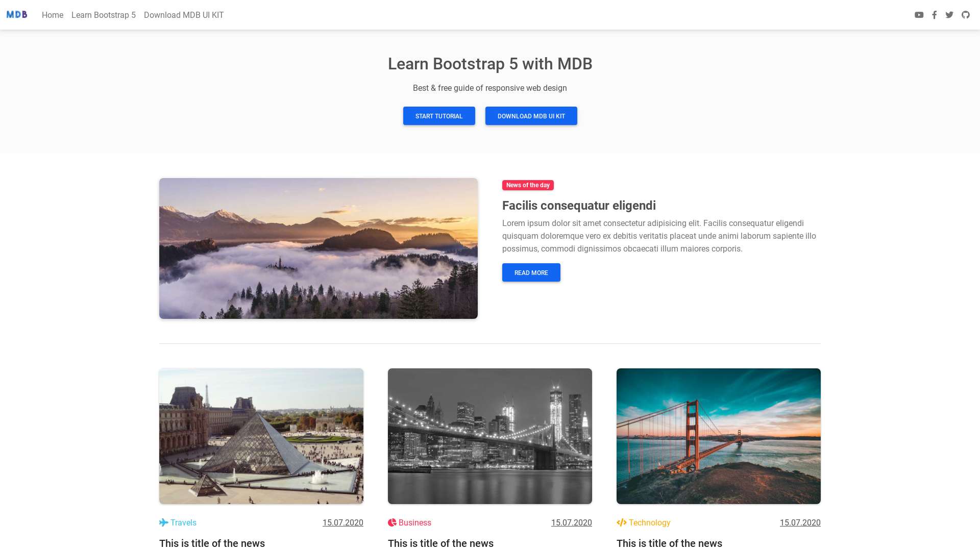
Task: Click the Business pie chart icon
Action: [x=392, y=522]
